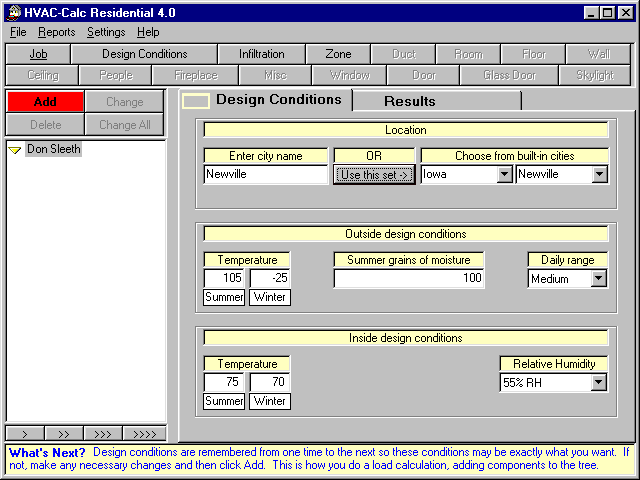Open the Help menu
640x480 pixels.
[x=148, y=32]
